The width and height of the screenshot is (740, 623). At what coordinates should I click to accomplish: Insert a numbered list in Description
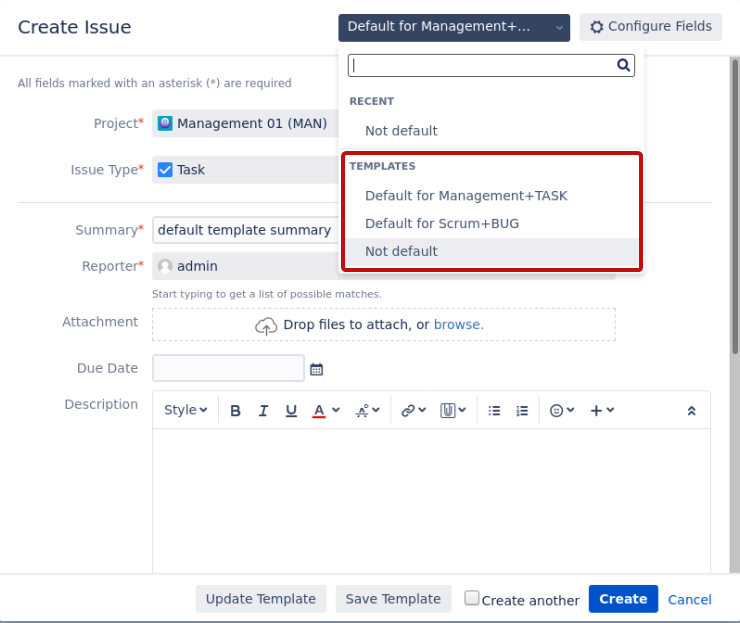tap(522, 410)
